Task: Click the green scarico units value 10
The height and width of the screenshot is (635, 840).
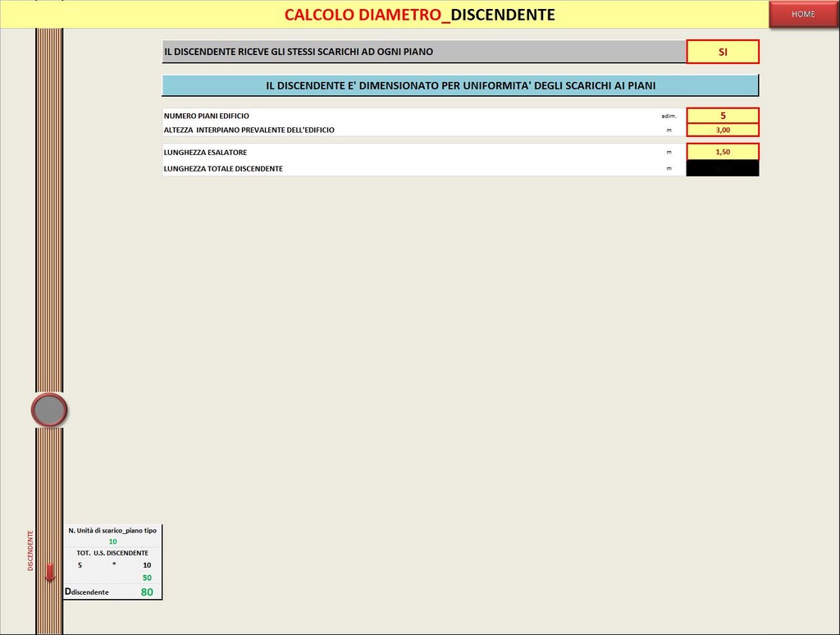Action: pos(113,541)
